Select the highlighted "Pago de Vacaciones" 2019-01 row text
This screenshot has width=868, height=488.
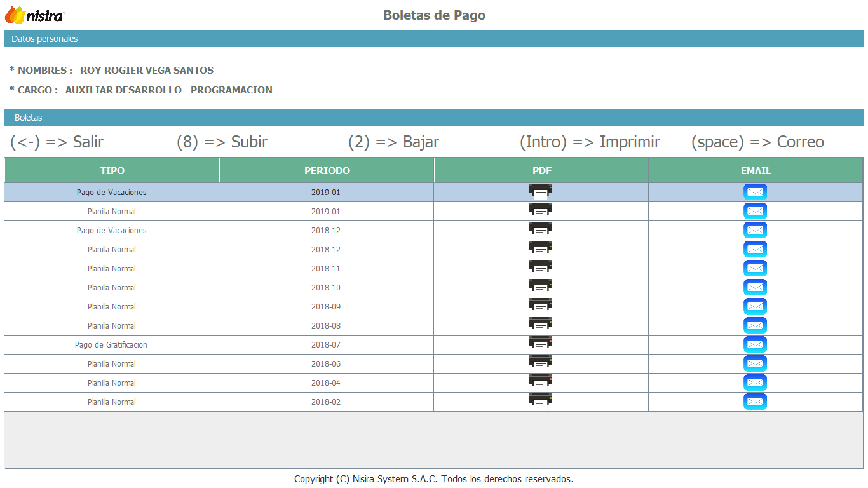[112, 192]
